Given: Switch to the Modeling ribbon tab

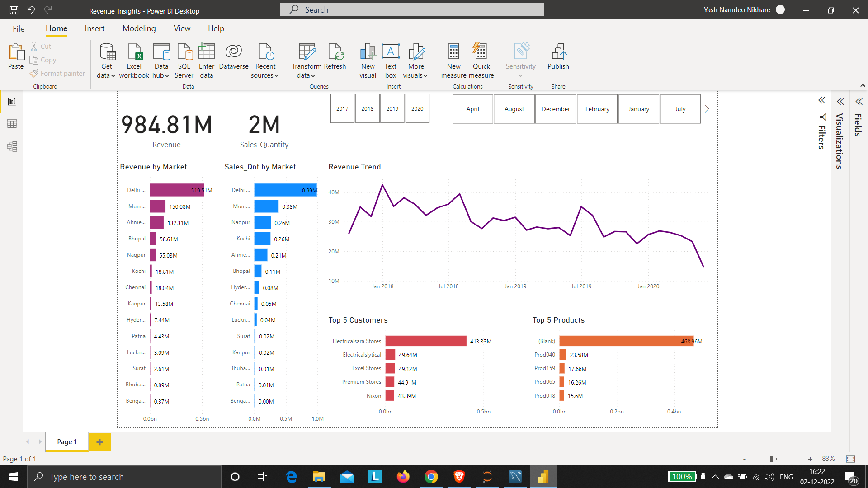Looking at the screenshot, I should 139,28.
